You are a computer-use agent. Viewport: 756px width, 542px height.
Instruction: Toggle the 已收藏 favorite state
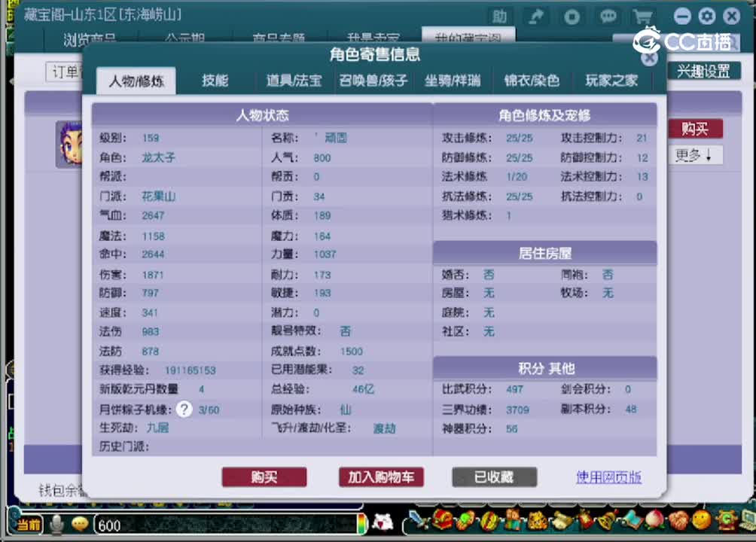pyautogui.click(x=494, y=477)
